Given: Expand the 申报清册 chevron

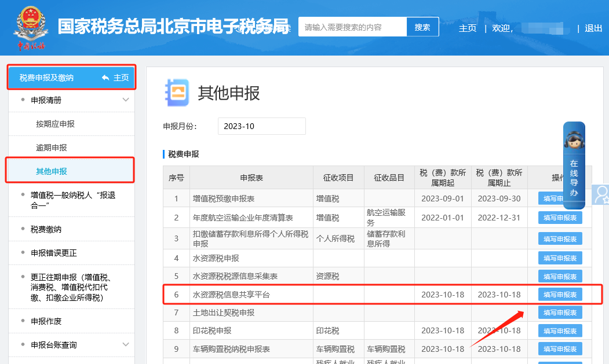Looking at the screenshot, I should [126, 100].
